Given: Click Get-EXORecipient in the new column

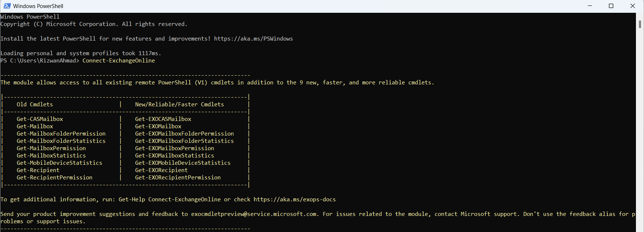Looking at the screenshot, I should tap(162, 170).
